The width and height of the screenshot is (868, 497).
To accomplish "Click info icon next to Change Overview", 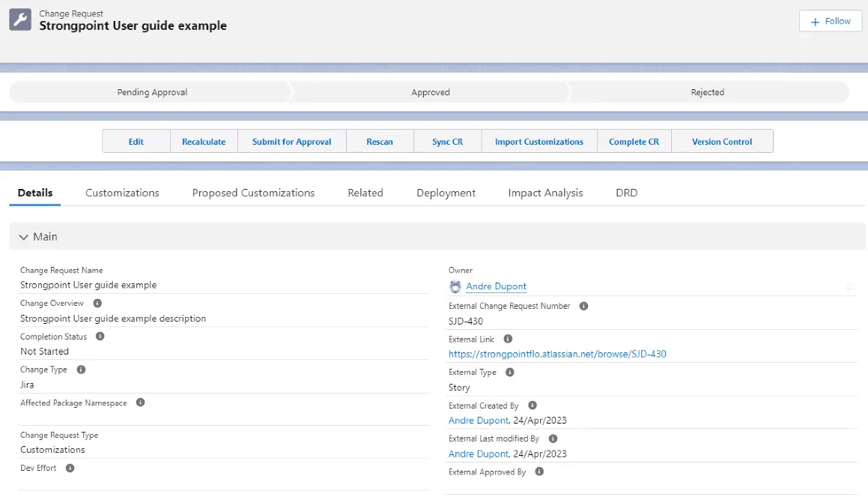I will 97,303.
